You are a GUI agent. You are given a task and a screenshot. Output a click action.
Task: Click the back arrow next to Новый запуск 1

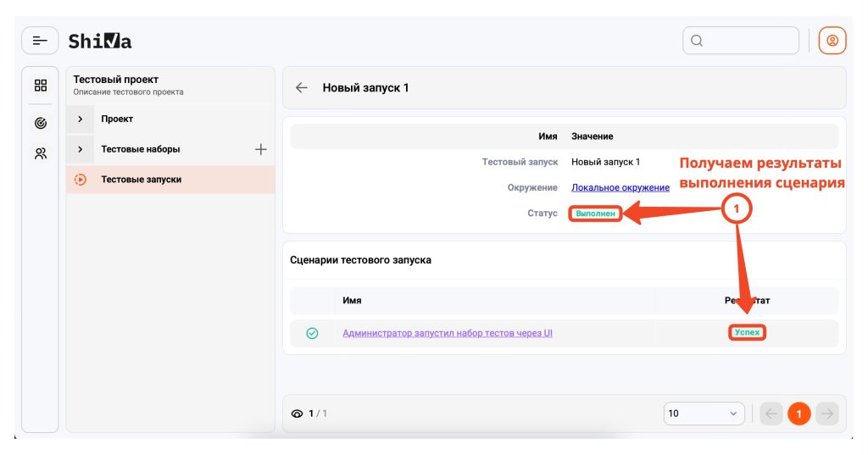[301, 88]
